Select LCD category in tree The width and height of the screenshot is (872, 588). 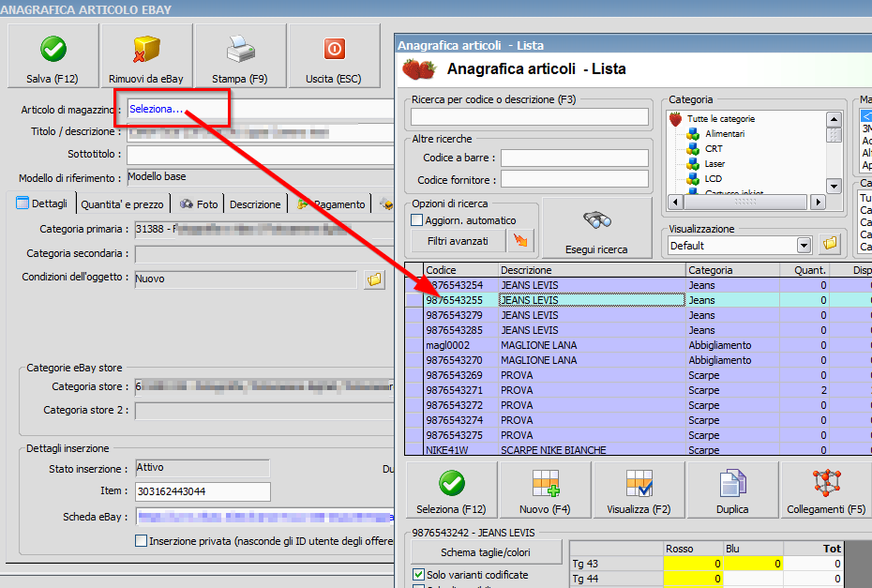[x=714, y=178]
